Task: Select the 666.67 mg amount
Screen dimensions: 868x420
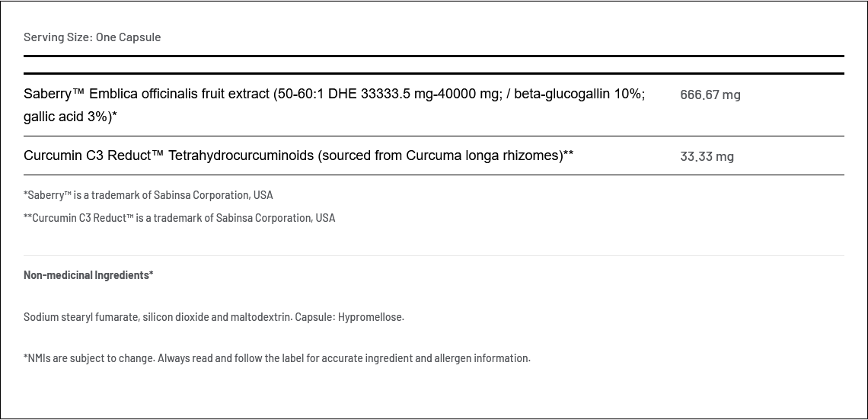Action: pos(710,95)
